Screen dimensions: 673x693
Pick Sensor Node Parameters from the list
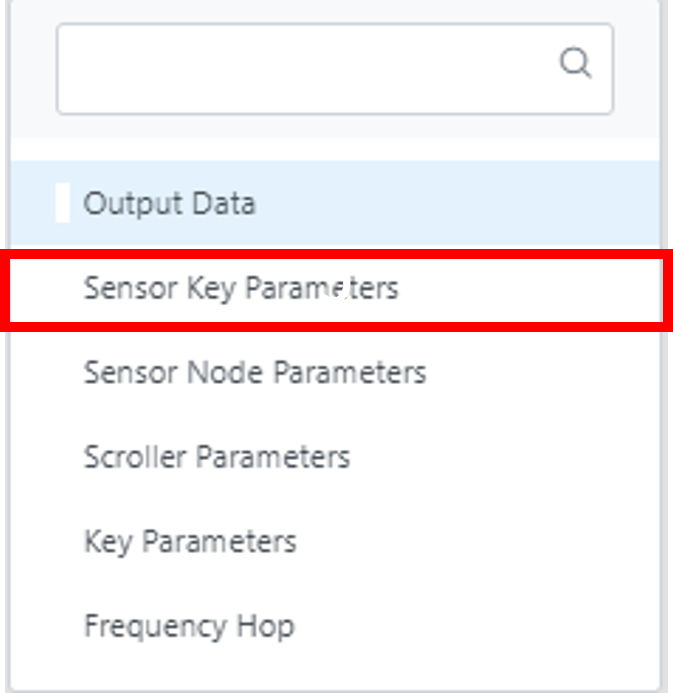click(x=254, y=373)
